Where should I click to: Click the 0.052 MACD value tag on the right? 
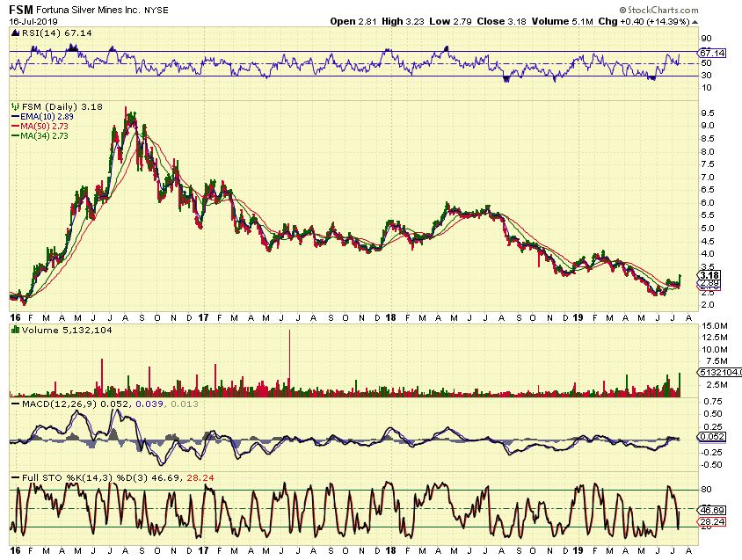point(712,436)
